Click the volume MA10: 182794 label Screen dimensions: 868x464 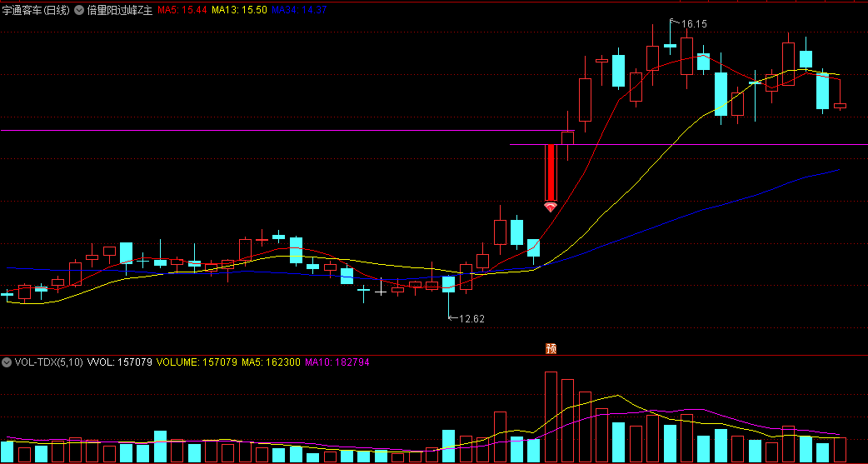coord(337,362)
